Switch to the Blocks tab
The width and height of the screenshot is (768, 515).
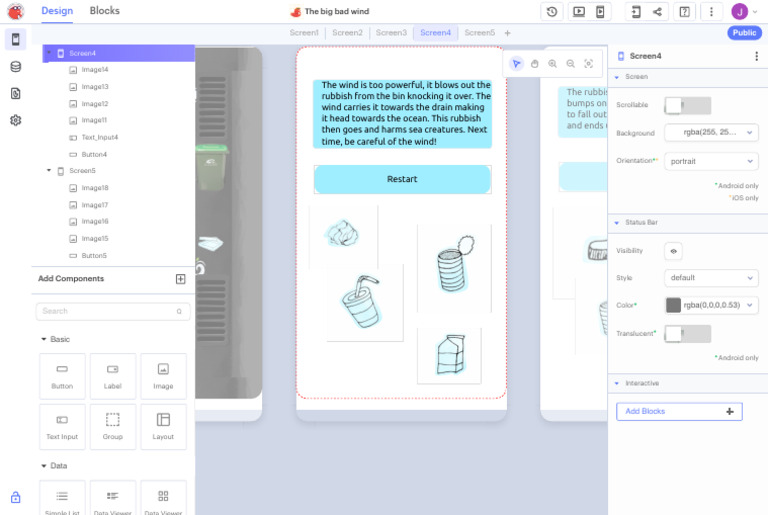pos(104,11)
